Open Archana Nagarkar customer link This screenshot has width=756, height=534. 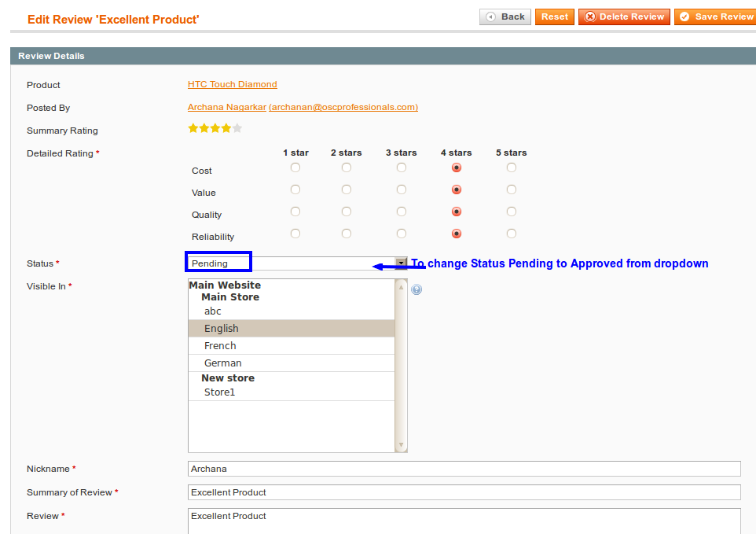pos(226,107)
